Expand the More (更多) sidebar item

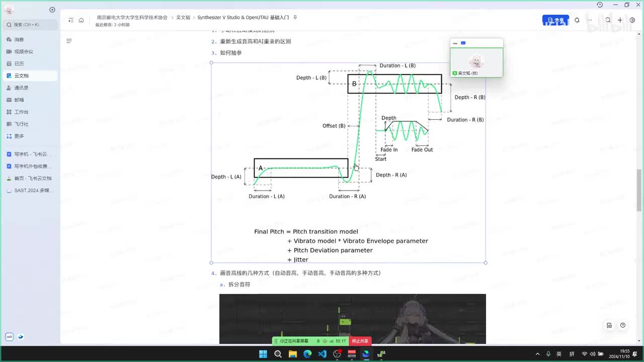click(x=29, y=136)
